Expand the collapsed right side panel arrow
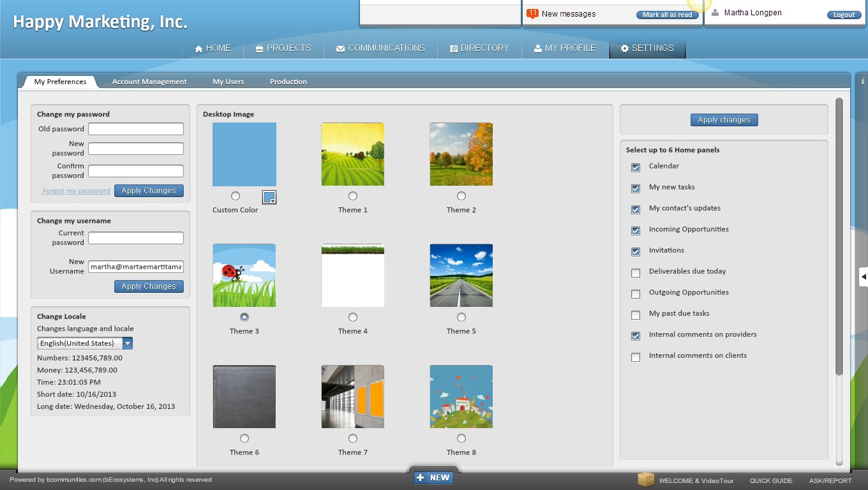This screenshot has width=868, height=490. point(863,276)
